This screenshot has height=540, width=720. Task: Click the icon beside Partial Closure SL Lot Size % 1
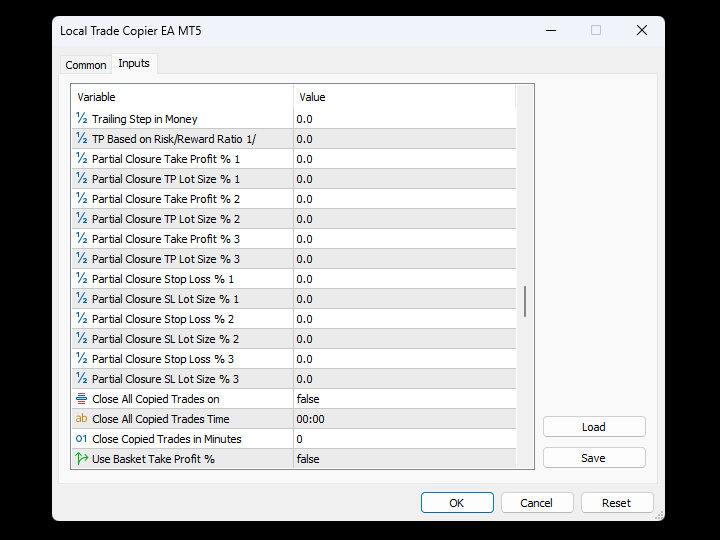click(82, 298)
